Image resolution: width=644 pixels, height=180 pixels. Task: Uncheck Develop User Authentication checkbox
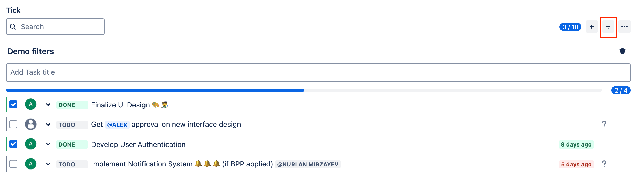click(x=13, y=144)
